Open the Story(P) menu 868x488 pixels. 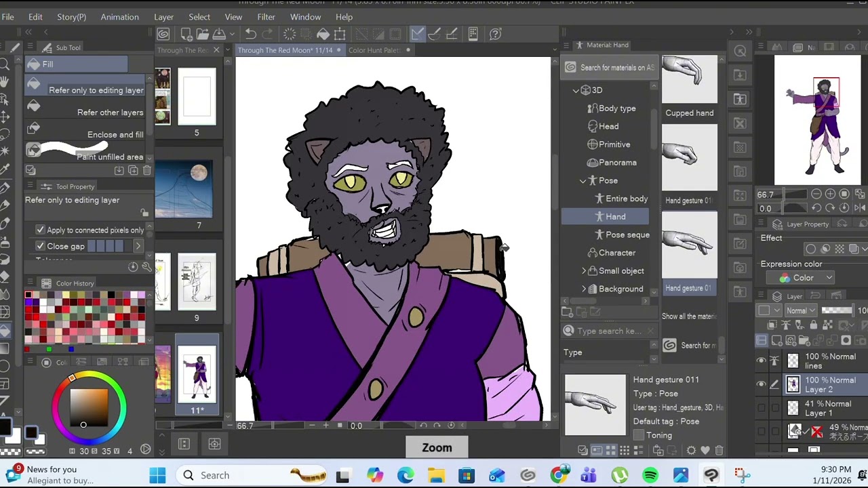(71, 17)
